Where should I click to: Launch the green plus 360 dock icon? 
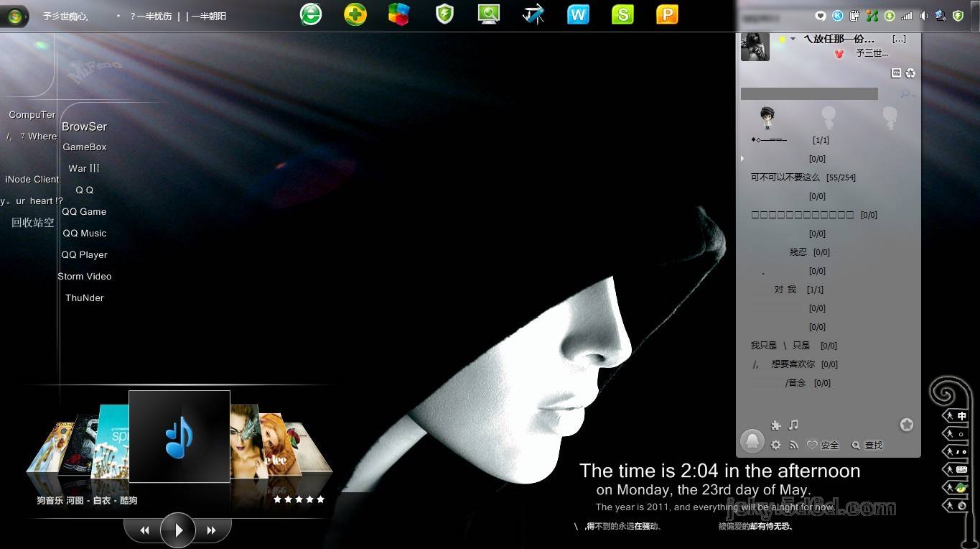[355, 14]
